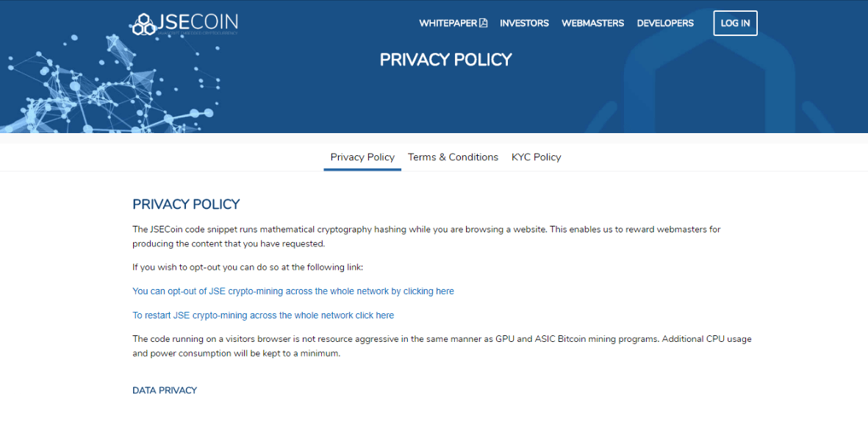Click the white Privacy Policy banner title
868x428 pixels.
tap(445, 60)
